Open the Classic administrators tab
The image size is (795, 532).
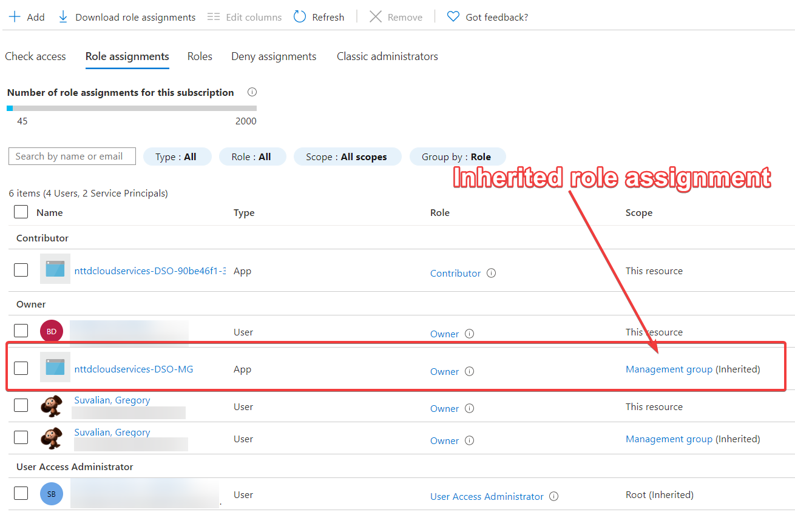tap(387, 56)
